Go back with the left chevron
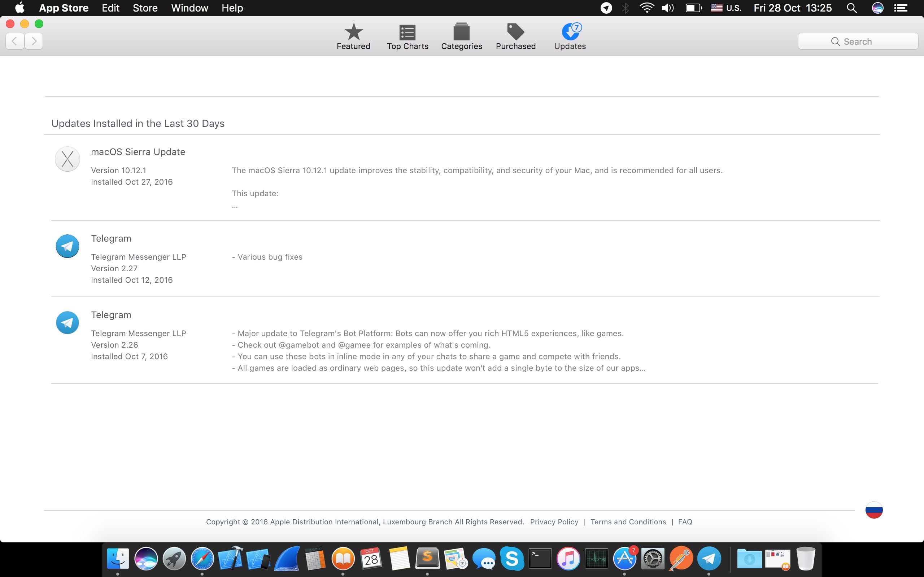Viewport: 924px width, 577px height. (15, 41)
